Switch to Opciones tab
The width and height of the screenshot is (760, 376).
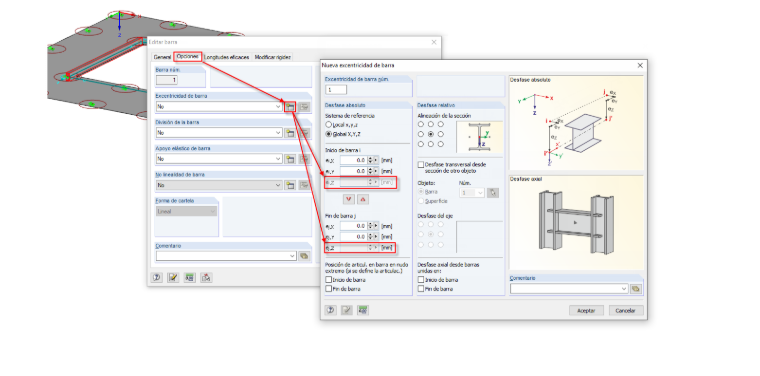pyautogui.click(x=188, y=57)
